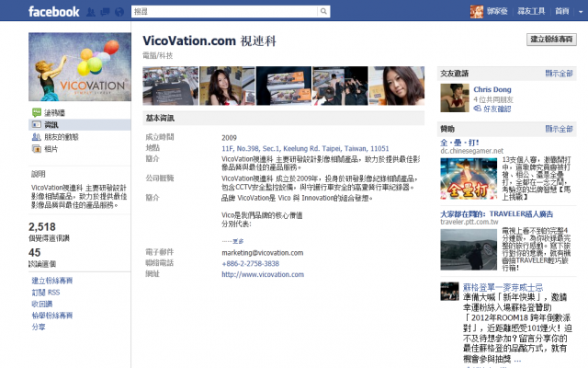Click the 2,518 likes count
This screenshot has width=588, height=368.
coord(42,227)
